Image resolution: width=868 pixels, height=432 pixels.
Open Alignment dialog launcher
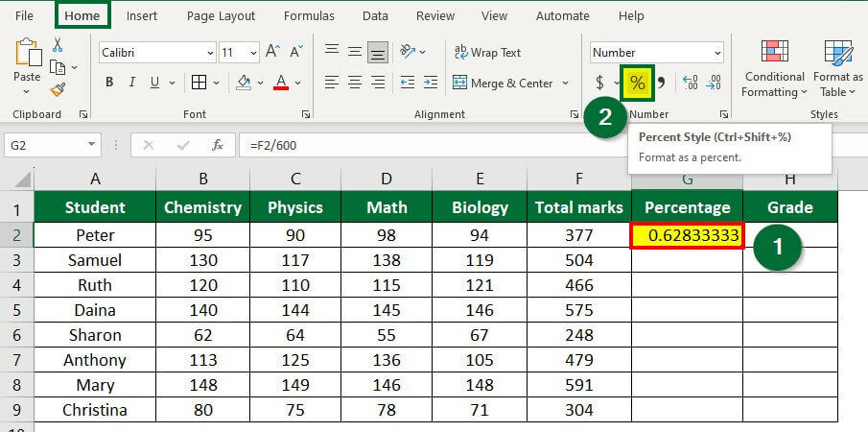click(575, 114)
